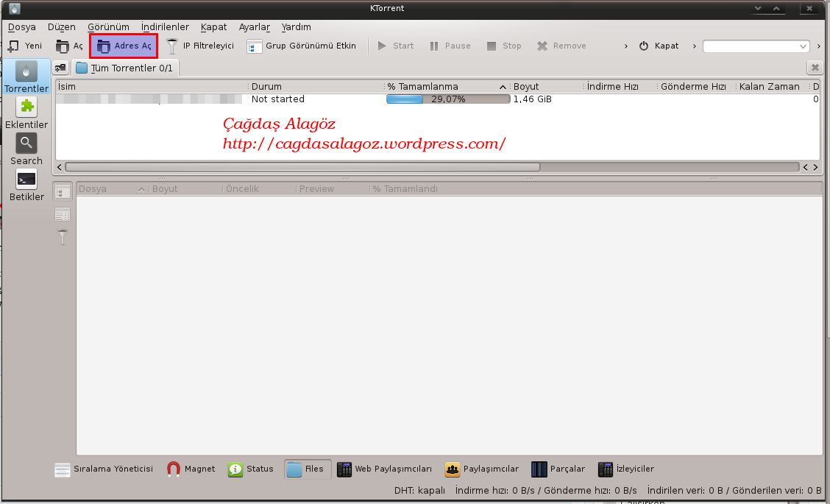Viewport: 830px width, 504px height.
Task: Click the Stop torrent button
Action: (x=504, y=46)
